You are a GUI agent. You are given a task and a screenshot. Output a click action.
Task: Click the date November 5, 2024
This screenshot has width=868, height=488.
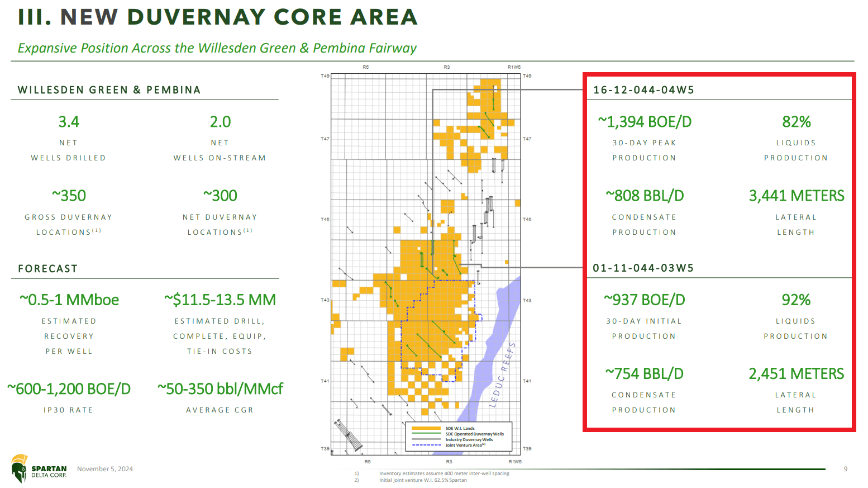tap(104, 469)
